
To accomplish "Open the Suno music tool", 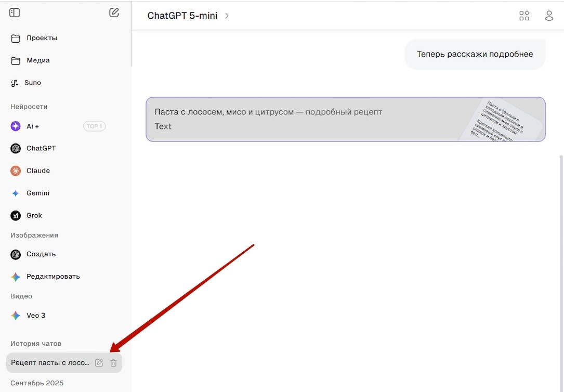I will 32,83.
